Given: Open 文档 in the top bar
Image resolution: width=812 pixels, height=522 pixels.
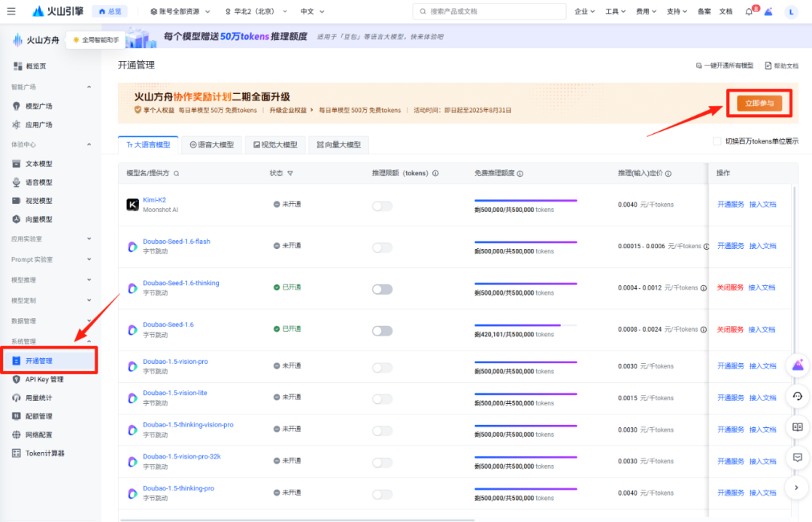Looking at the screenshot, I should [726, 11].
